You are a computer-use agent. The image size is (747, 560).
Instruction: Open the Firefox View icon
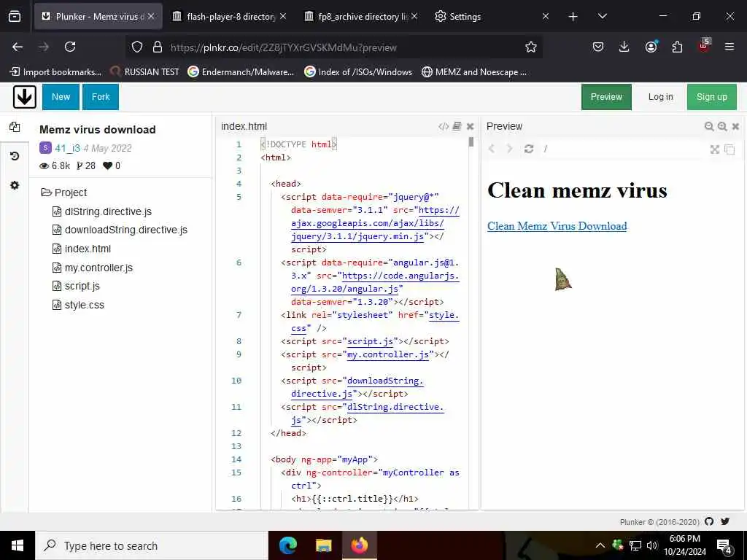(x=15, y=16)
